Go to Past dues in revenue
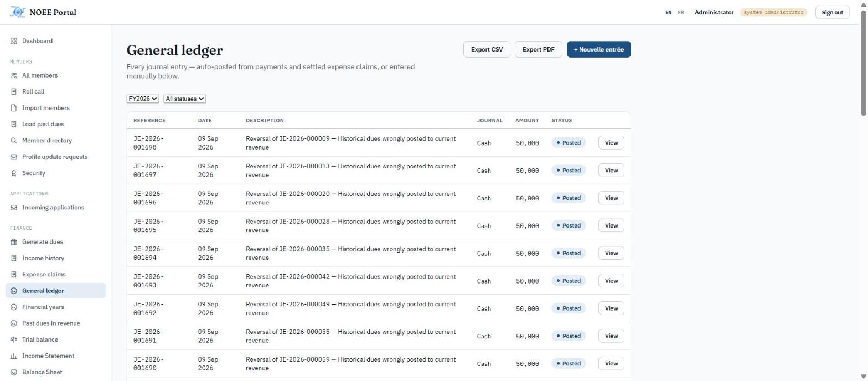The image size is (868, 381). [x=51, y=323]
